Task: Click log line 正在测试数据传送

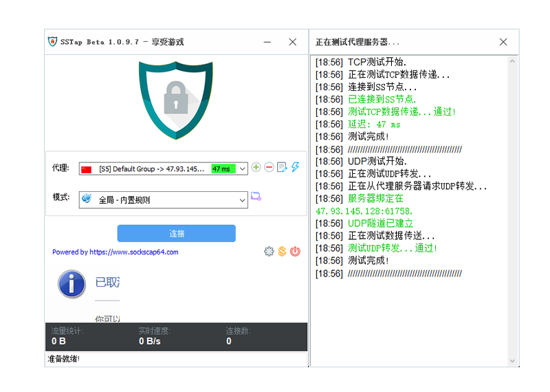Action: [391, 235]
